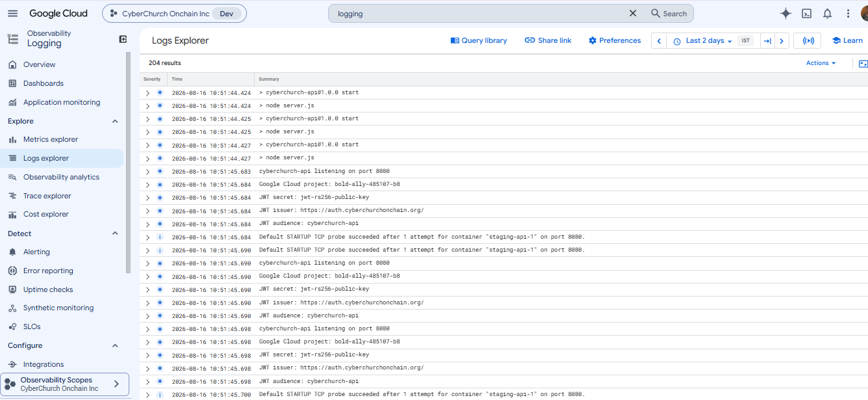This screenshot has width=868, height=400.
Task: Open the three-dot settings and utilities menu
Action: [x=848, y=13]
